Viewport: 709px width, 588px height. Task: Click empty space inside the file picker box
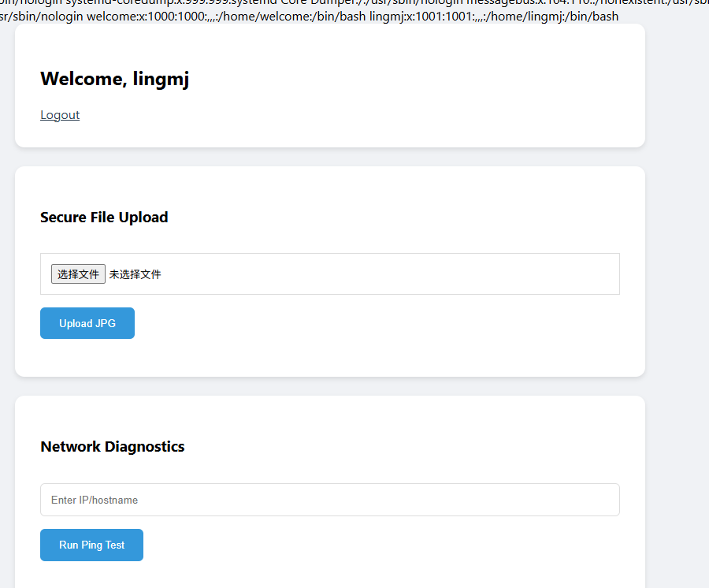(x=394, y=274)
